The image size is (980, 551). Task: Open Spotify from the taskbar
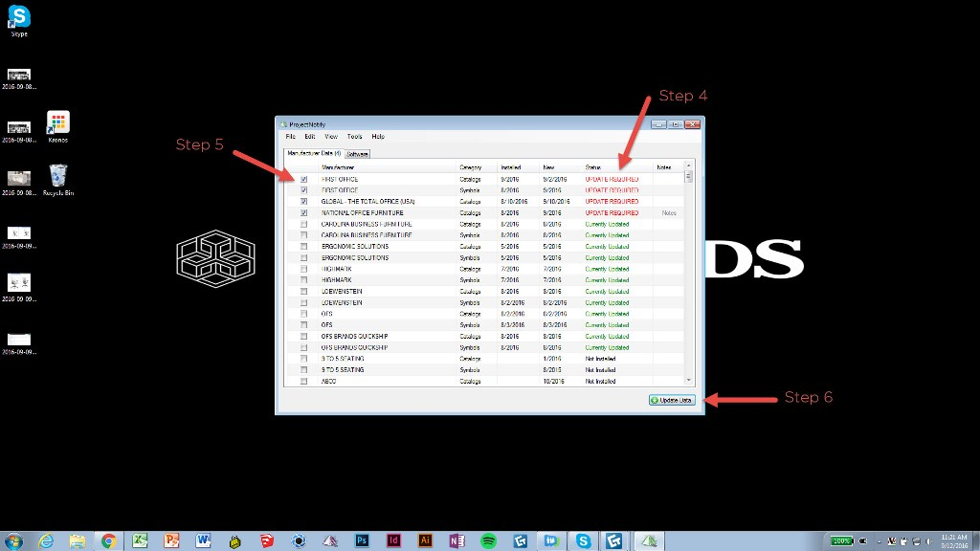click(x=489, y=541)
